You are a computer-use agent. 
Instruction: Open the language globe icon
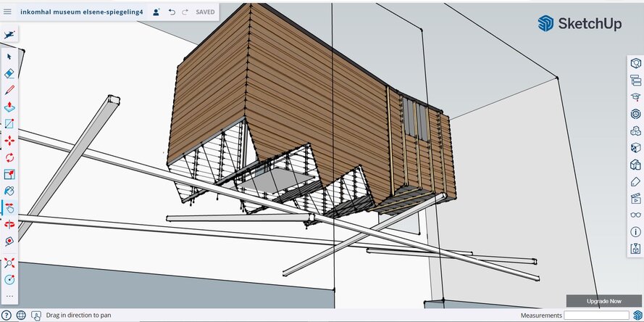coord(21,315)
